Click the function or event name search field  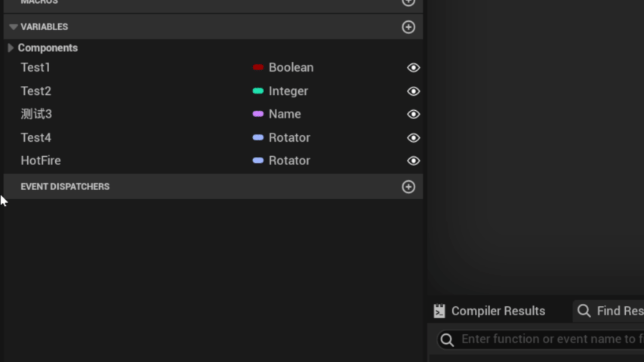(551, 339)
